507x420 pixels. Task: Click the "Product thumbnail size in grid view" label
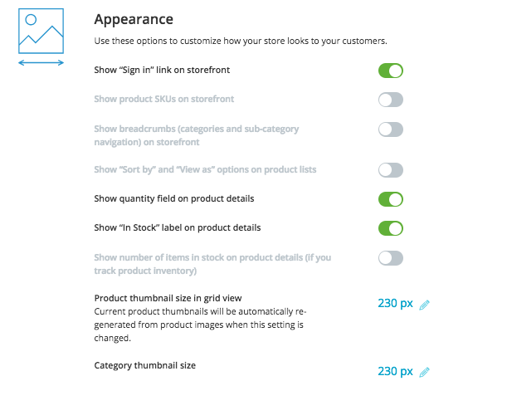(168, 298)
